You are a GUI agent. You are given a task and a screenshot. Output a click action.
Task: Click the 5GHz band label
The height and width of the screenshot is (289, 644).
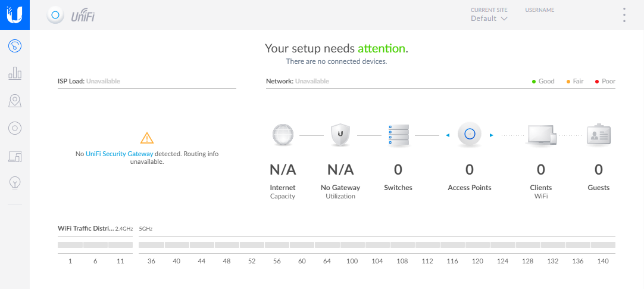click(145, 229)
